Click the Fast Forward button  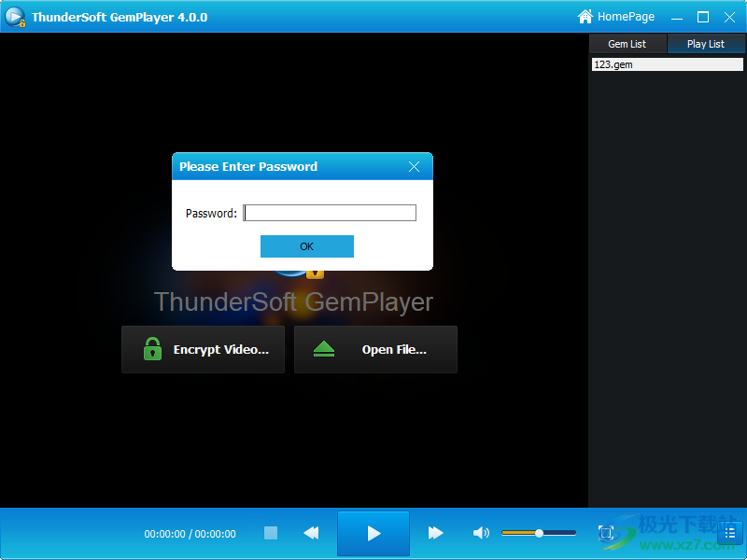point(435,533)
